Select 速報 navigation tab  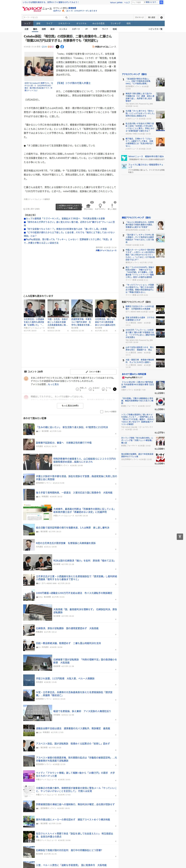point(38,24)
